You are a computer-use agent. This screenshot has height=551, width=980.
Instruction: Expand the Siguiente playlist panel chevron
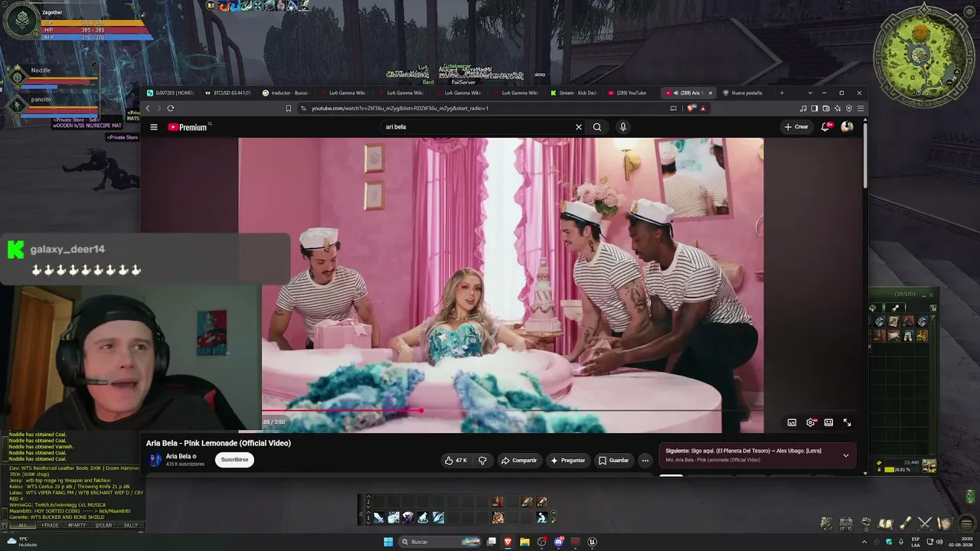[x=845, y=455]
